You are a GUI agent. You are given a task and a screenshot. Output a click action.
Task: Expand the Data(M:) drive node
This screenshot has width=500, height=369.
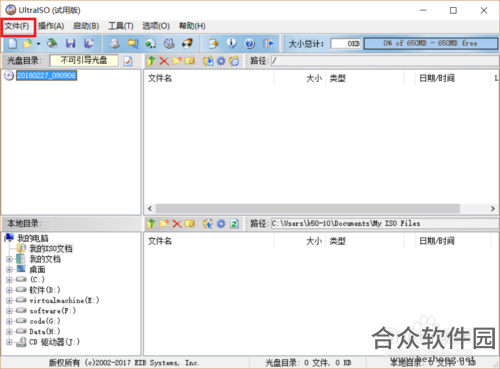[9, 331]
